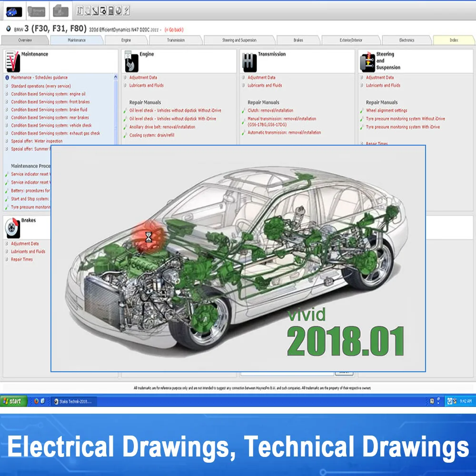476x476 pixels.
Task: Open Brakes Lubricants and Fluids link
Action: click(x=28, y=252)
